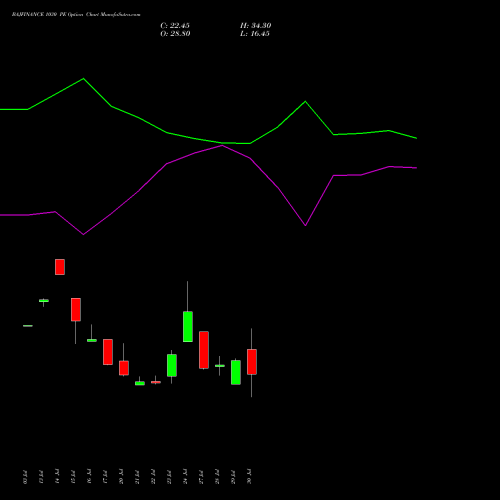Select the small green candle for 13 Jul
Screen dimensions: 500x500
44,301
